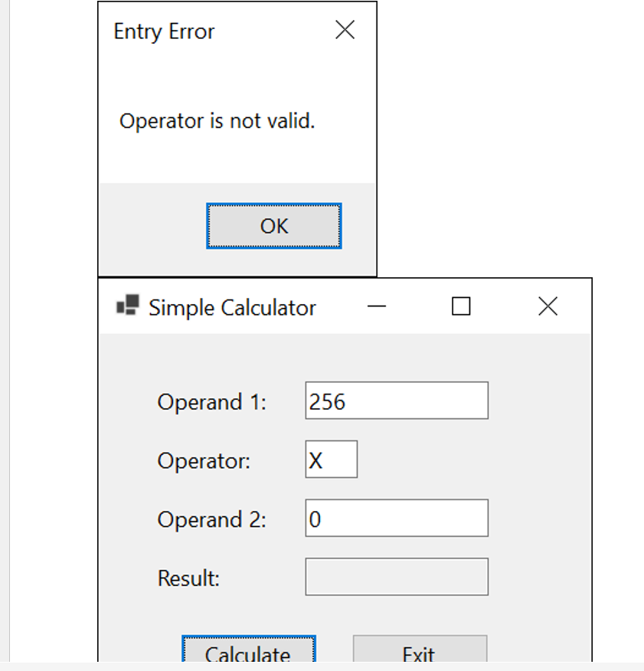Click inside the Operand 1 field
Image resolution: width=644 pixels, height=671 pixels.
[x=396, y=400]
